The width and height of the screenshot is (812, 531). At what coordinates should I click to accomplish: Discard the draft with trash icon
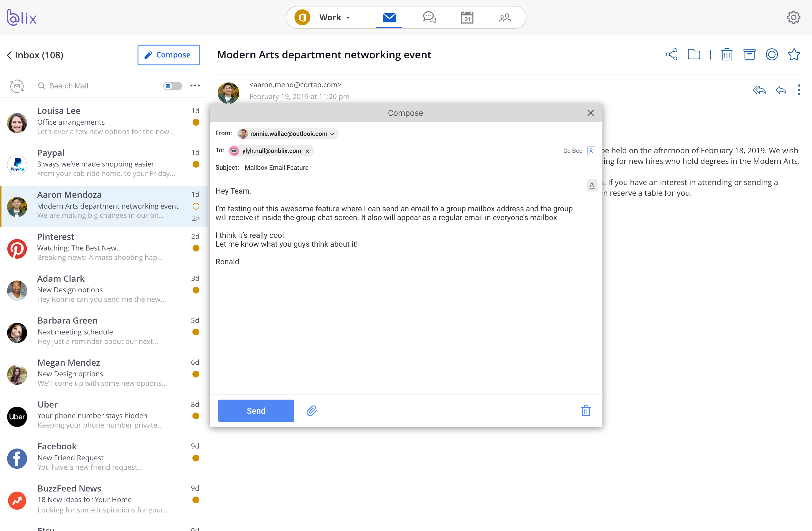(x=586, y=410)
